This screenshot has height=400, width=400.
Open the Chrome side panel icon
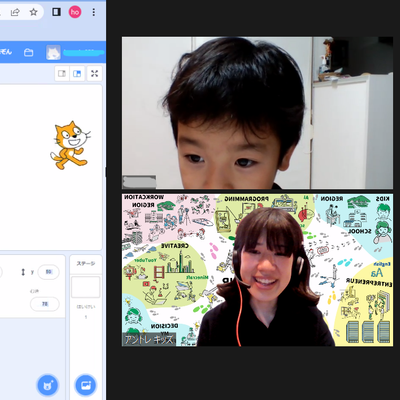pyautogui.click(x=56, y=12)
